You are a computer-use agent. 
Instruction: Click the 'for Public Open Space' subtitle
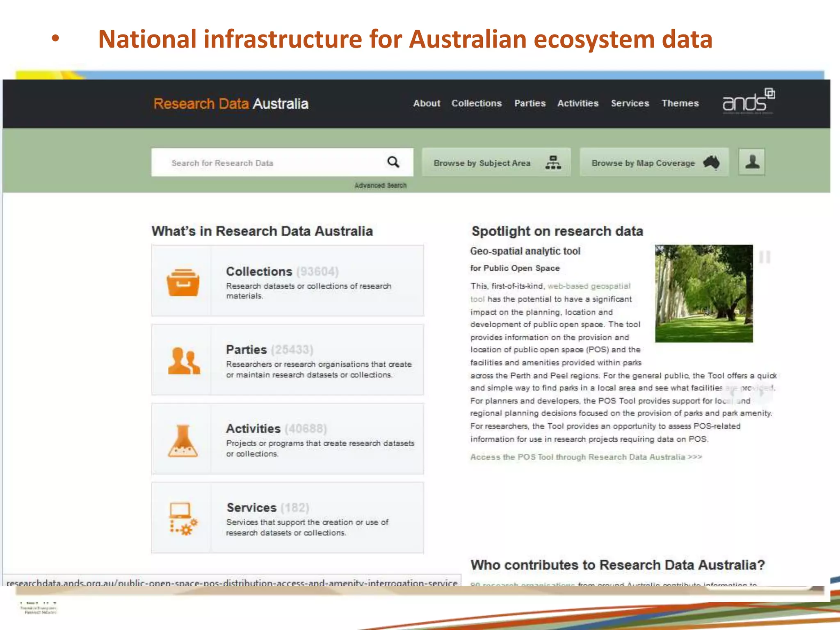pyautogui.click(x=515, y=268)
